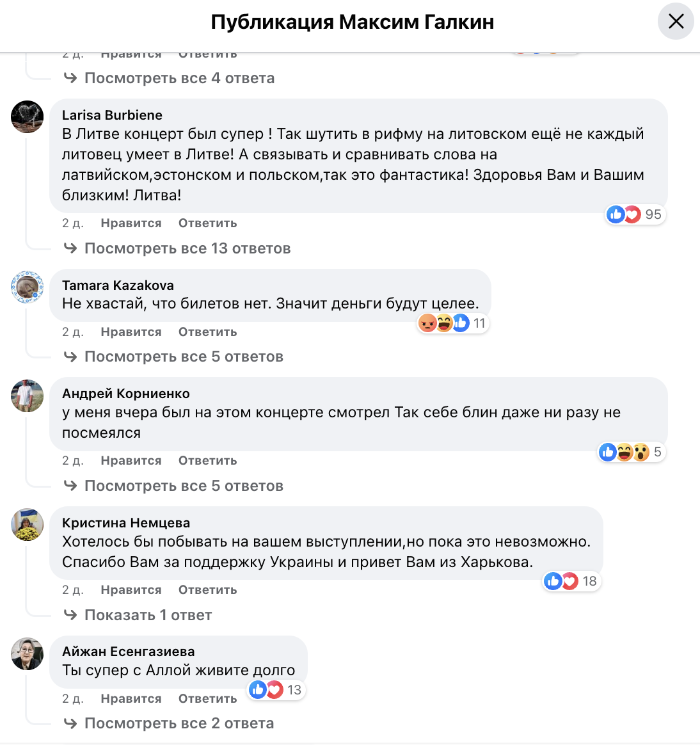Click Tamara Kazakova's profile picture
The image size is (700, 745).
coord(27,287)
